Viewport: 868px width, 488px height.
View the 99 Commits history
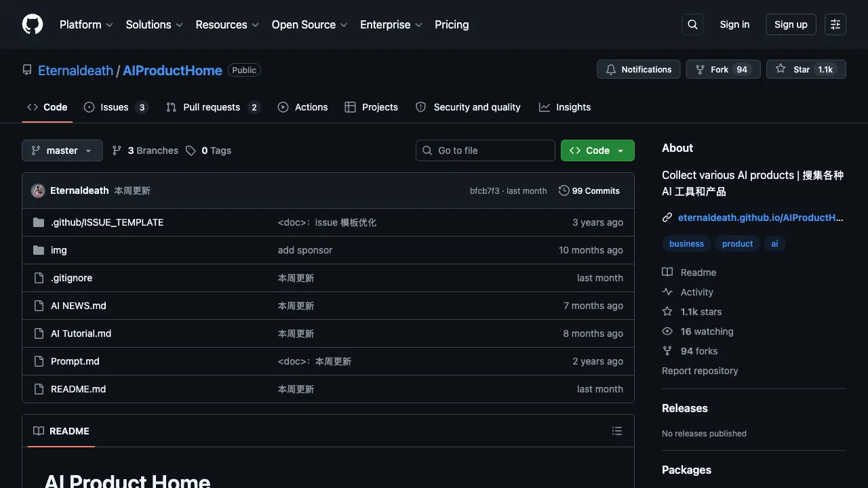589,190
